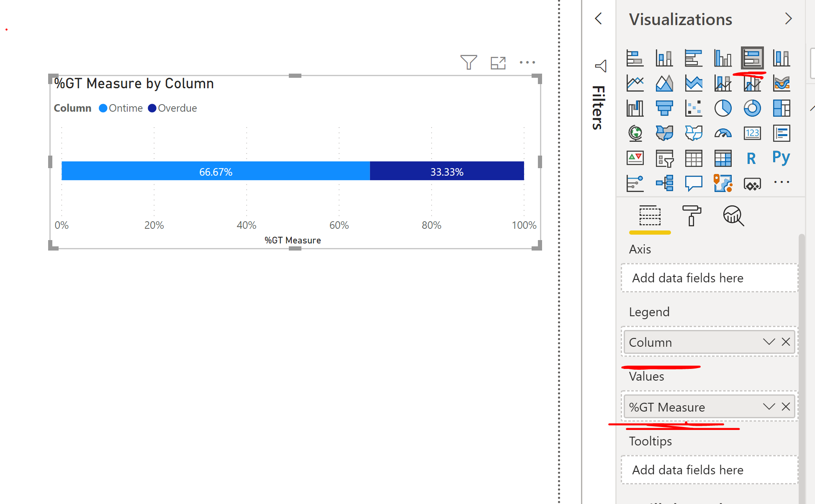Screen dimensions: 815x504
Task: Remove %GT Measure from Values well
Action: tap(786, 407)
